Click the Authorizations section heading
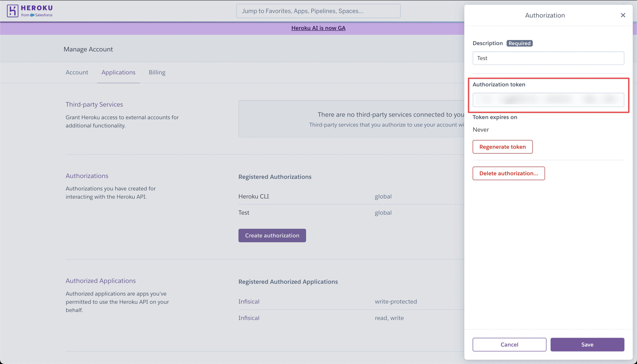Screen dimensions: 637x364 click(x=87, y=176)
